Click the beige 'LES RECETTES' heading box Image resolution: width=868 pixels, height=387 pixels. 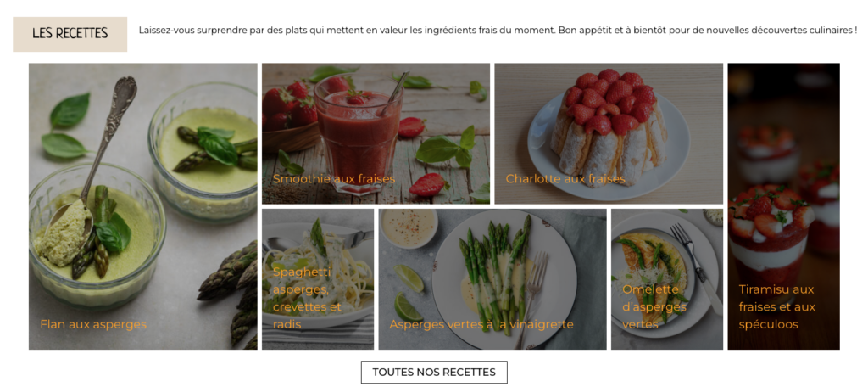(70, 34)
